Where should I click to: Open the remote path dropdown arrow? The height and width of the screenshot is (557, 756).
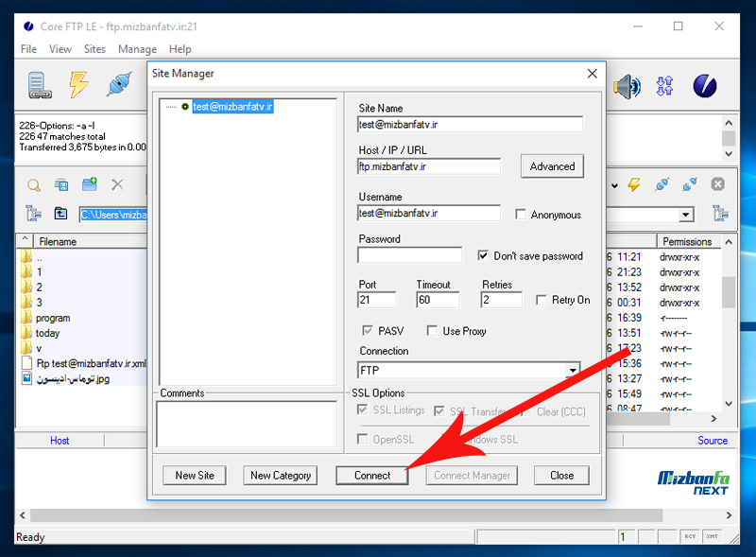tap(686, 215)
